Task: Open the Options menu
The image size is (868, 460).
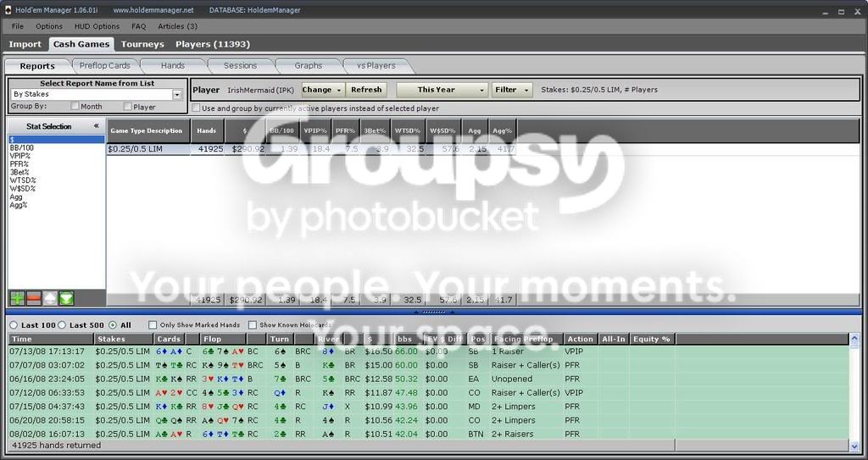Action: pos(49,26)
